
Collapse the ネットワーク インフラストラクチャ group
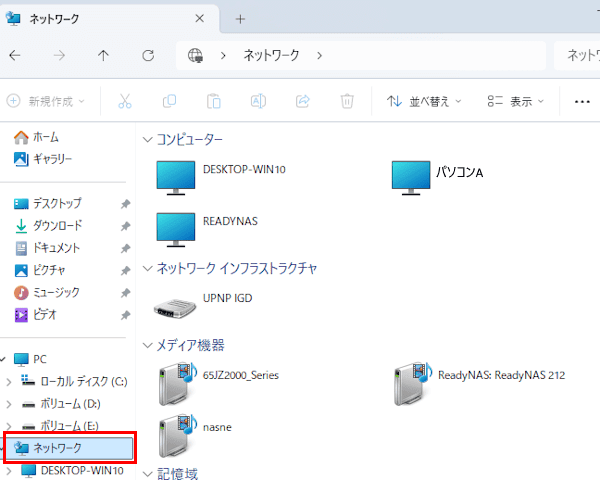[x=147, y=268]
